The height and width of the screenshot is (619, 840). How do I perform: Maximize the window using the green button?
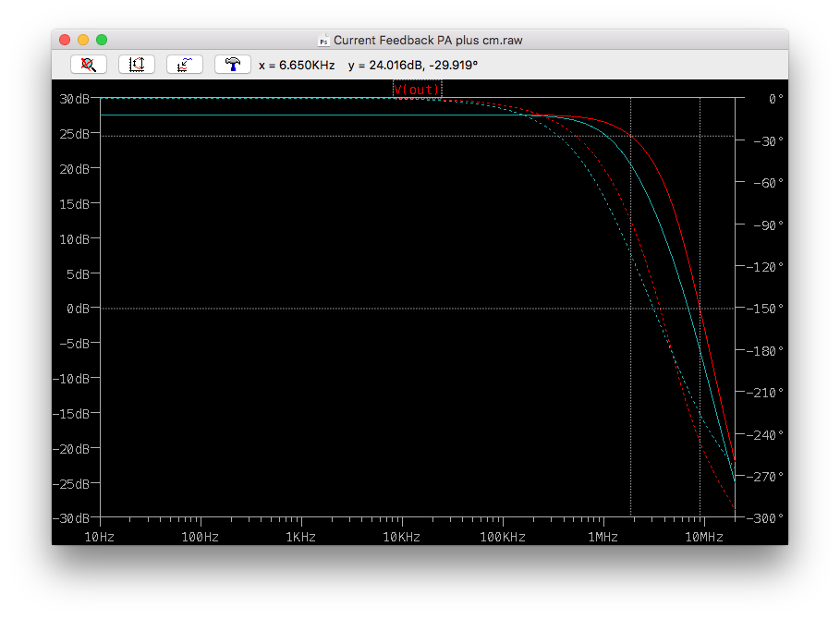102,40
